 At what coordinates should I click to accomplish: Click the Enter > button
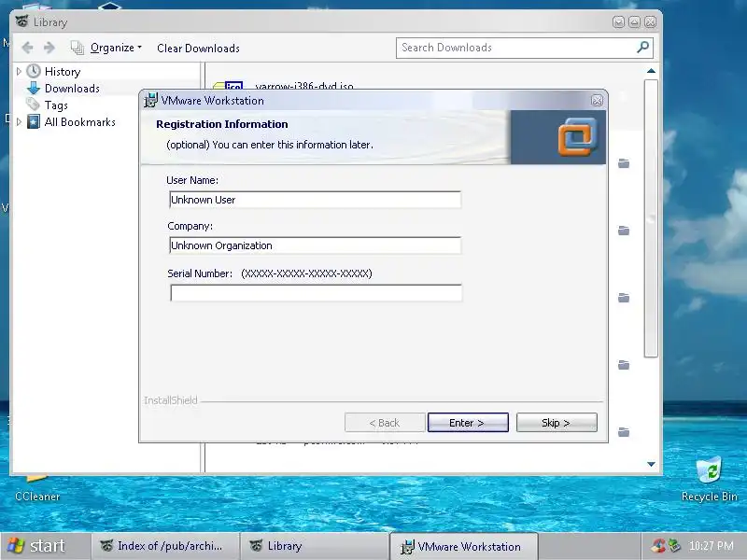click(x=468, y=423)
